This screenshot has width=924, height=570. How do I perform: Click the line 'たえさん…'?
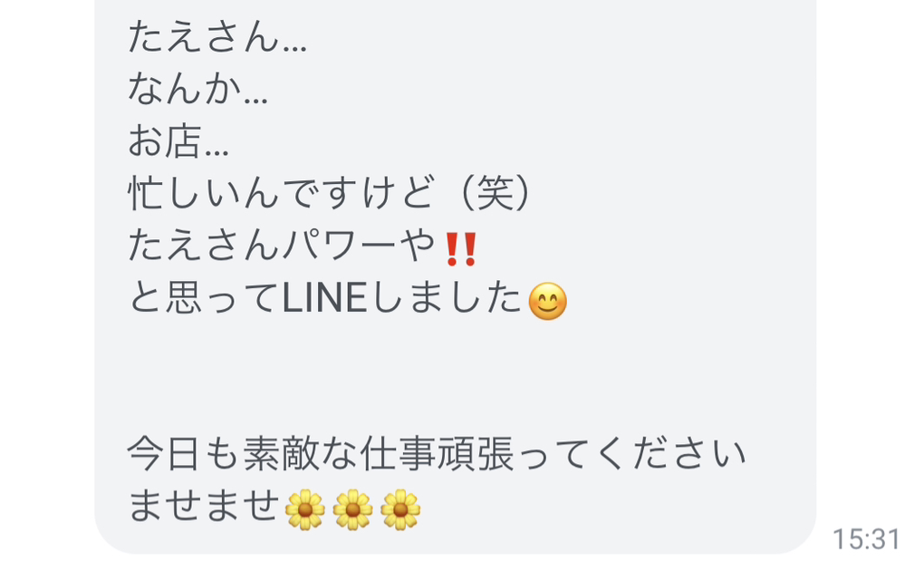217,36
